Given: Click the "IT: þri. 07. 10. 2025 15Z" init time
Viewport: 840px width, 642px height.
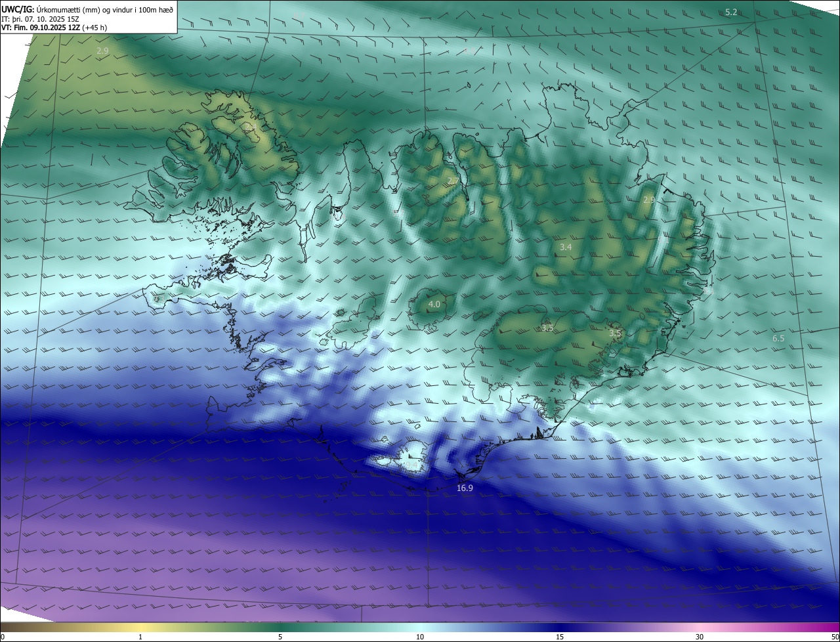Looking at the screenshot, I should (x=40, y=18).
